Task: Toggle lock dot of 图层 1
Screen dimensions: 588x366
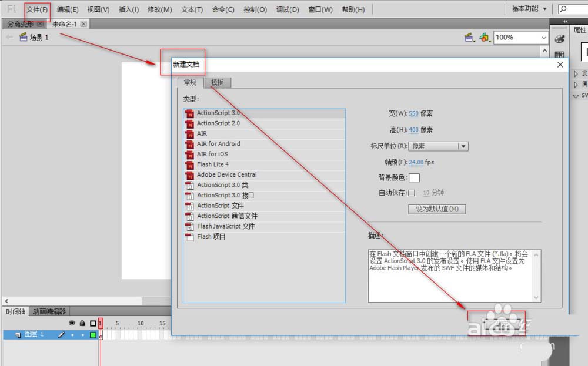Action: (82, 335)
